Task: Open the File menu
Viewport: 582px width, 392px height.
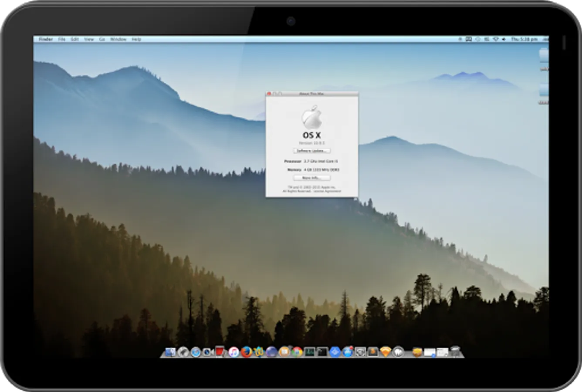Action: [x=62, y=39]
